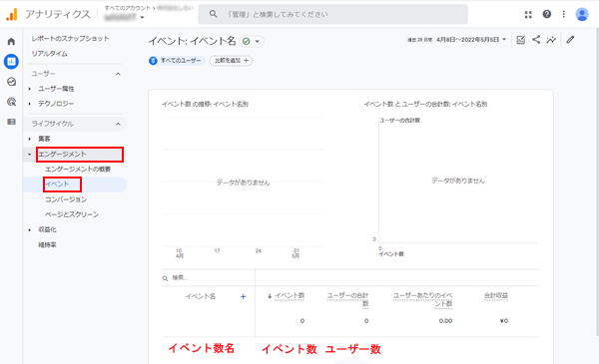This screenshot has height=364, width=599.
Task: Expand the 収益化 tree item
Action: [30, 229]
